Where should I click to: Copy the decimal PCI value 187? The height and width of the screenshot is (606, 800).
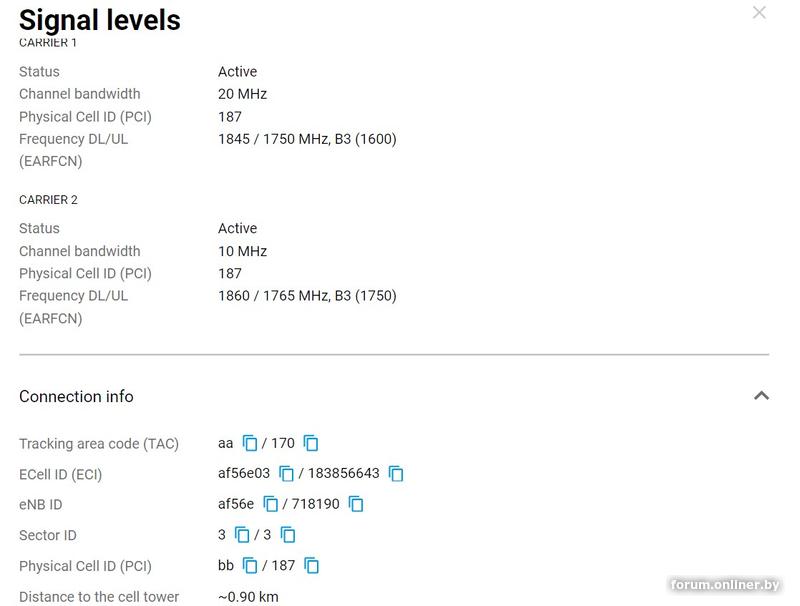click(312, 566)
